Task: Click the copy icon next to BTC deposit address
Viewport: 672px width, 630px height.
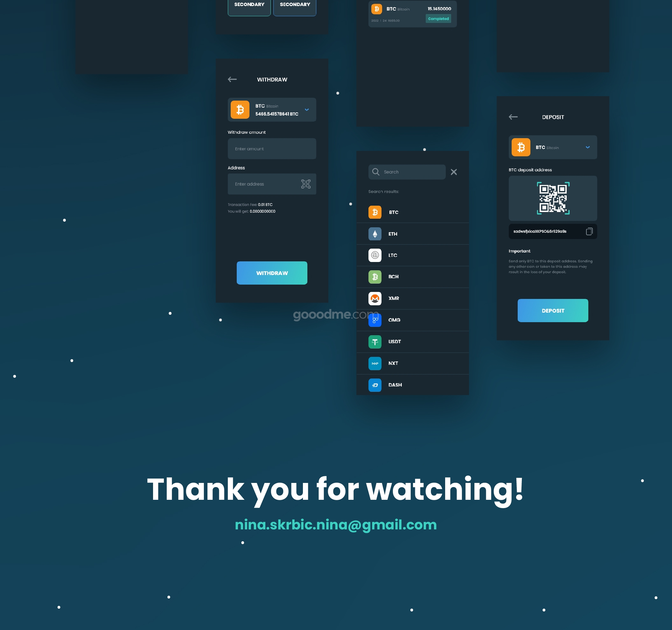Action: coord(589,231)
